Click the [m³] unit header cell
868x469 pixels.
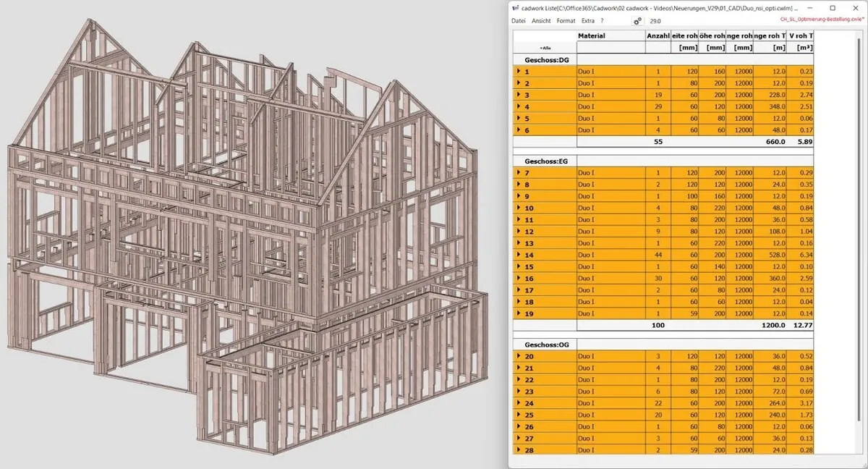pyautogui.click(x=800, y=48)
